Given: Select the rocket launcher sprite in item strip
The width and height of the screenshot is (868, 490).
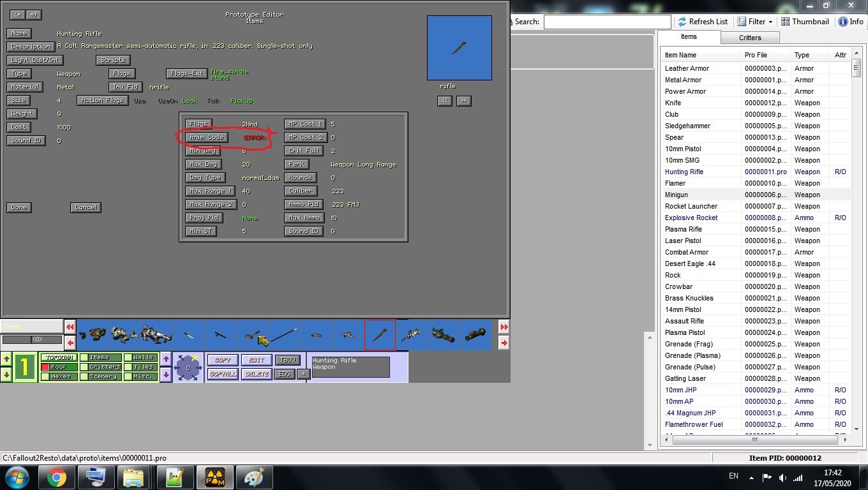Looking at the screenshot, I should pos(475,335).
